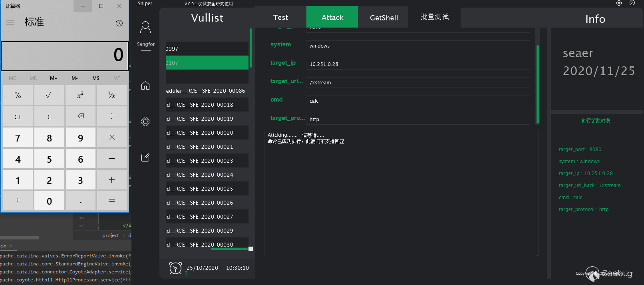Select vuln item RCE__SFE_2020_00019
This screenshot has width=644, height=285.
[207, 118]
